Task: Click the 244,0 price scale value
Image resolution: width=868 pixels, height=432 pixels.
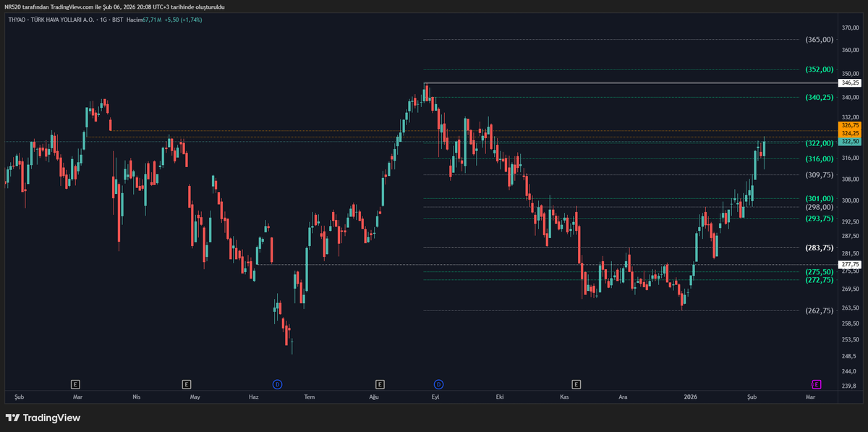Action: pos(849,370)
